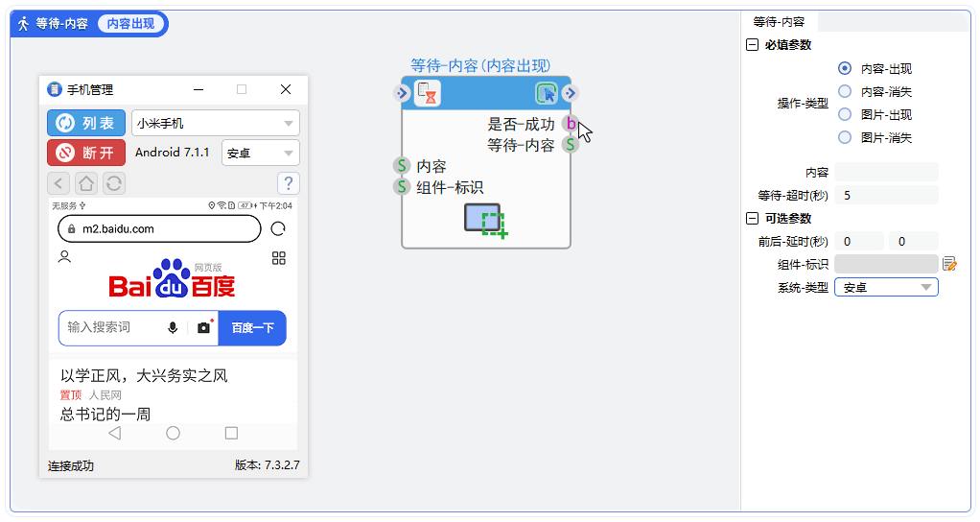Screen dimensions: 980x522
Task: Open headline 以学正风，大兴务实之风
Action: coord(144,376)
